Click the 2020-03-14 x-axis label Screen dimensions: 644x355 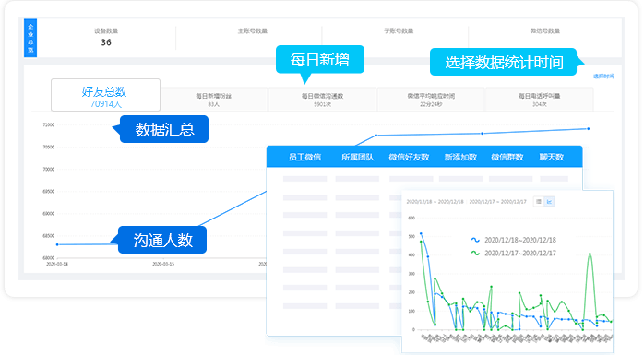[57, 264]
